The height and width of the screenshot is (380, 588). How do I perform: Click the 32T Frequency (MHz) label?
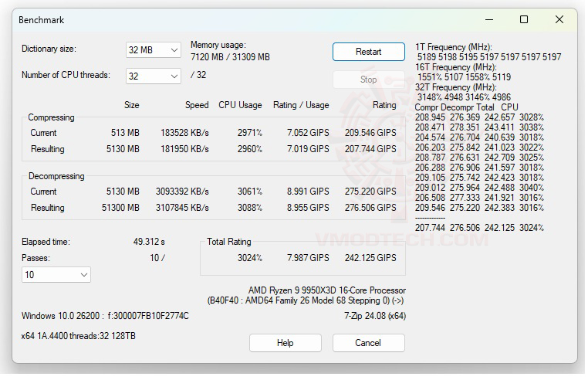pyautogui.click(x=455, y=87)
